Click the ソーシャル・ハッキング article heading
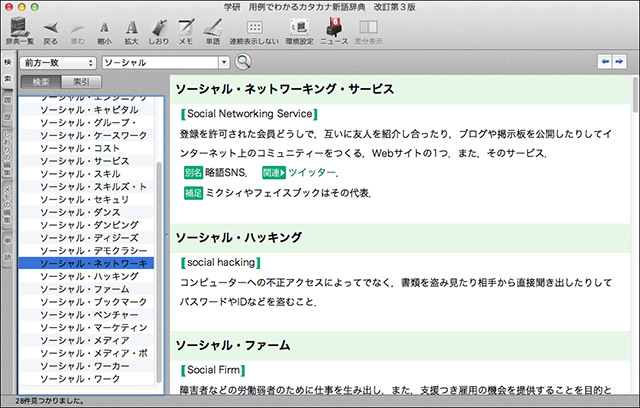640x408 pixels. coord(238,237)
